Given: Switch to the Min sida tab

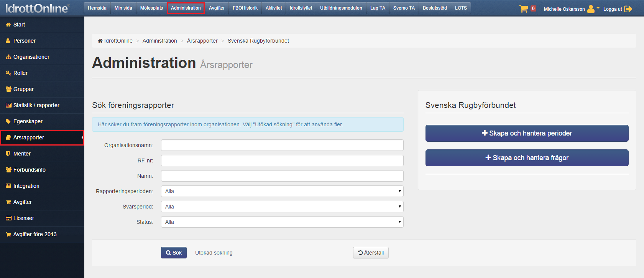Looking at the screenshot, I should point(123,8).
